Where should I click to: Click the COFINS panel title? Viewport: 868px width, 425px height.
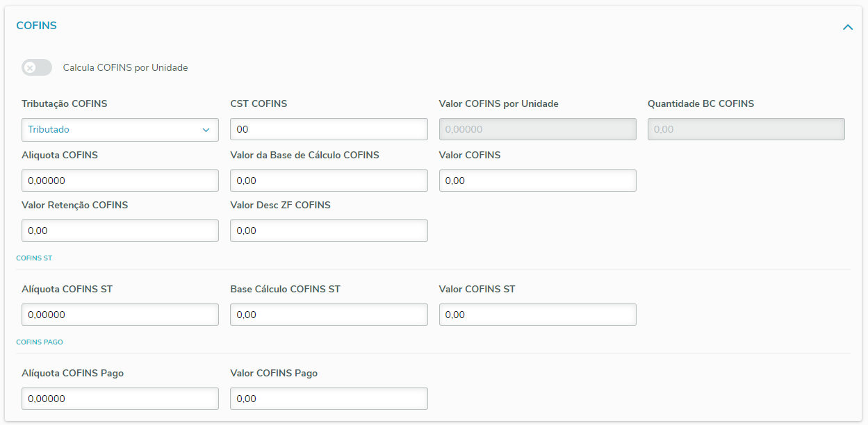coord(37,26)
